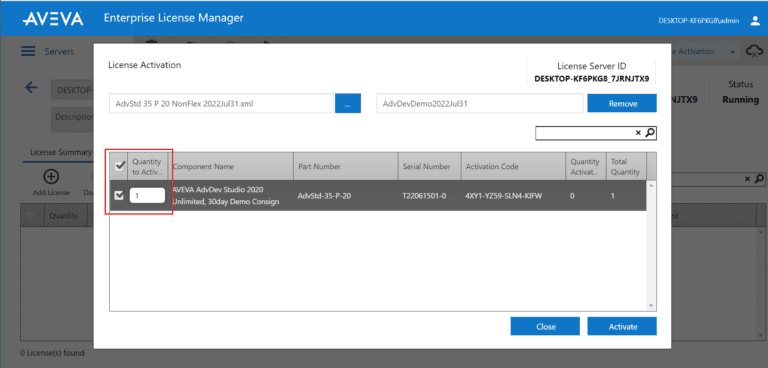This screenshot has width=768, height=368.
Task: Click the AVEVA logo
Action: click(x=53, y=19)
